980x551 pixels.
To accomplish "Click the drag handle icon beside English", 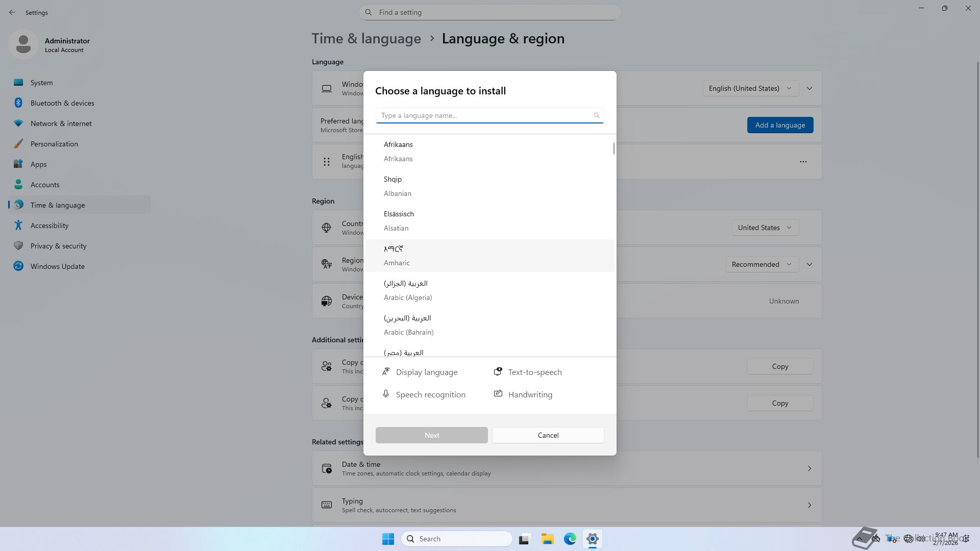I will (x=327, y=162).
